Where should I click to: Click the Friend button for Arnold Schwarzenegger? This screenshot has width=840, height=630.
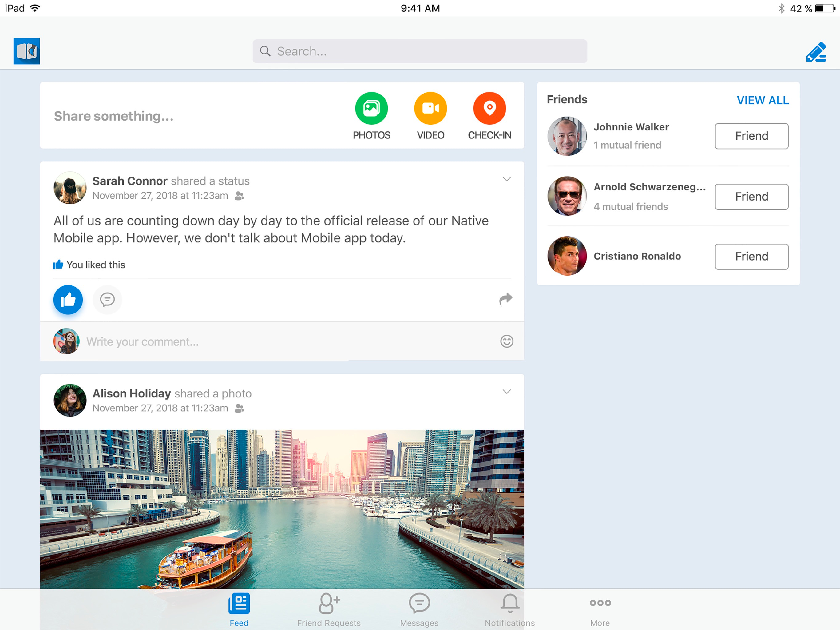pos(751,197)
